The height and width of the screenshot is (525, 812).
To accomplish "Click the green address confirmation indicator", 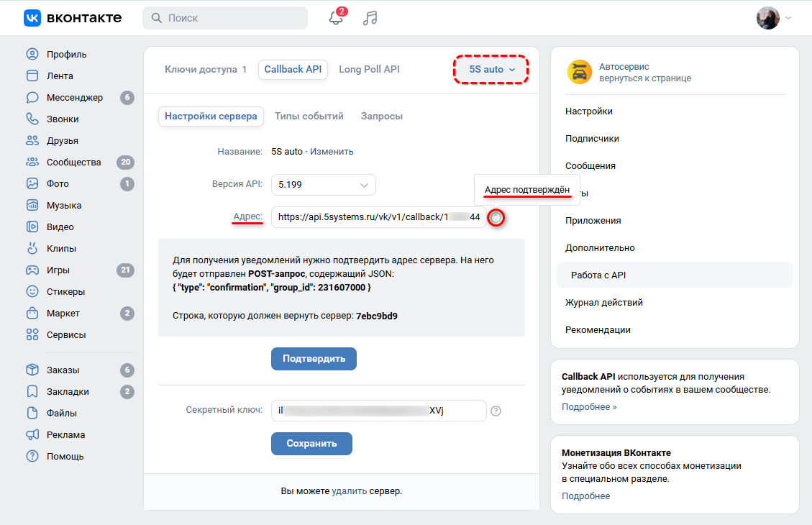I will (496, 218).
